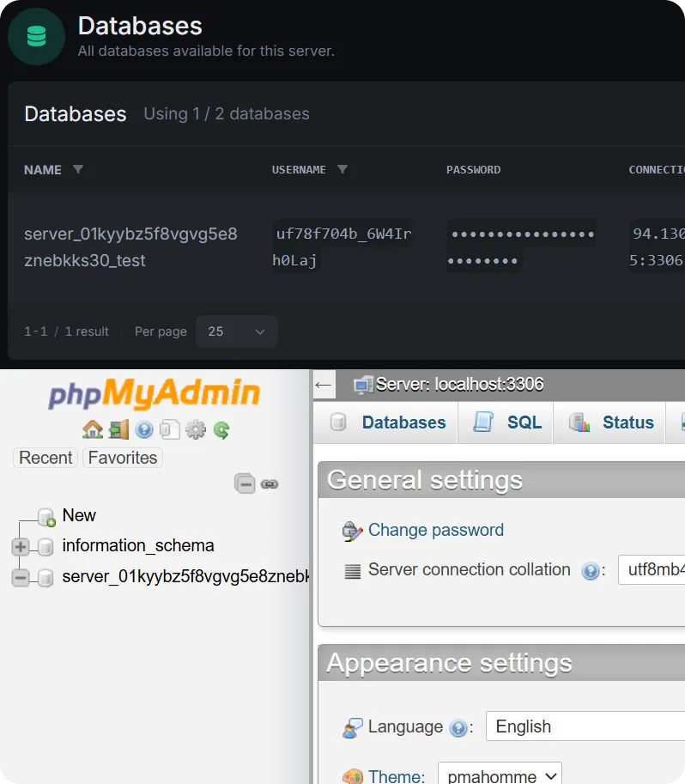Open navigation panel settings gear icon

tap(196, 429)
